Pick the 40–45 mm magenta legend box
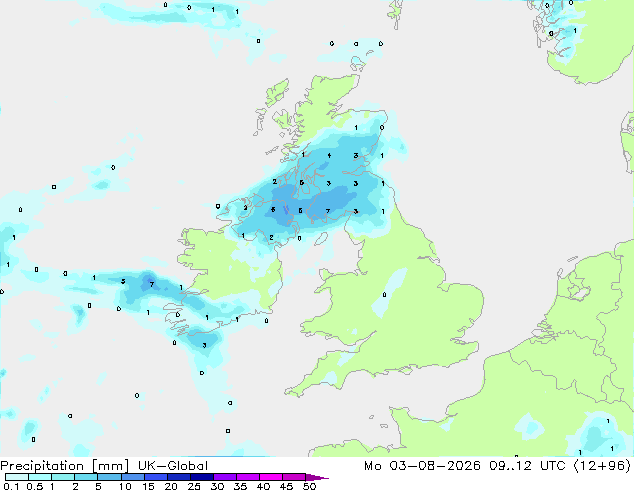 pos(271,477)
